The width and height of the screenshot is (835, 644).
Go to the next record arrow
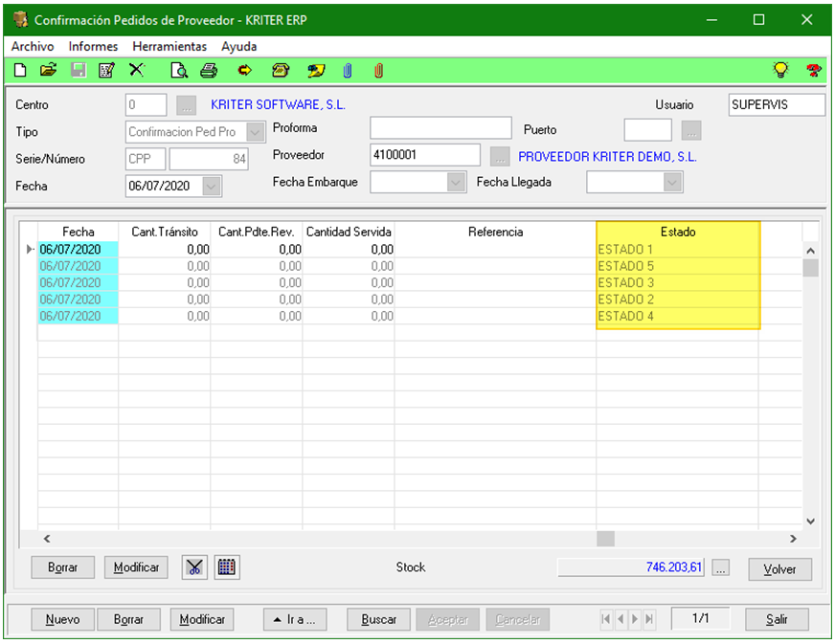pyautogui.click(x=635, y=619)
